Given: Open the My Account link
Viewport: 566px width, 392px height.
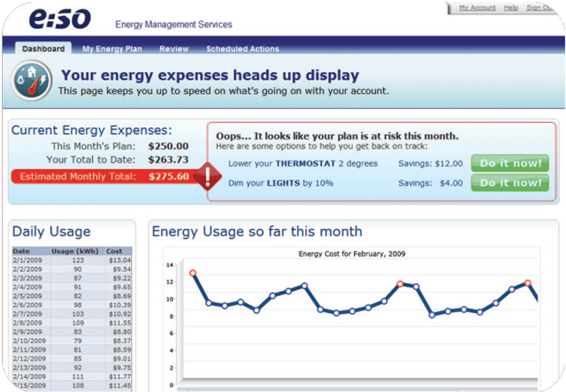Looking at the screenshot, I should click(477, 8).
